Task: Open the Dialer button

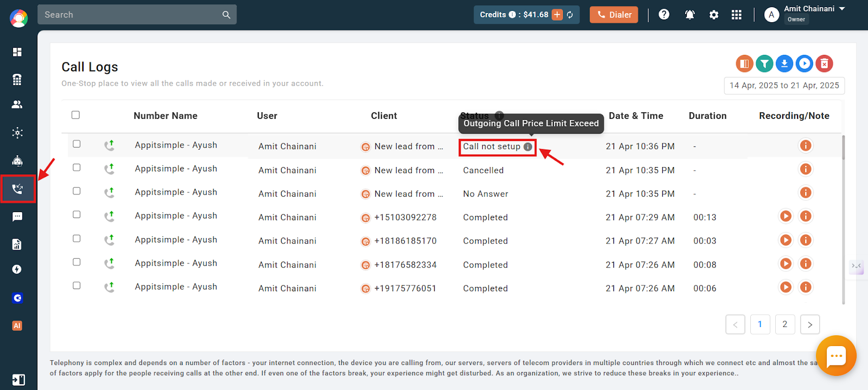Action: pos(614,15)
